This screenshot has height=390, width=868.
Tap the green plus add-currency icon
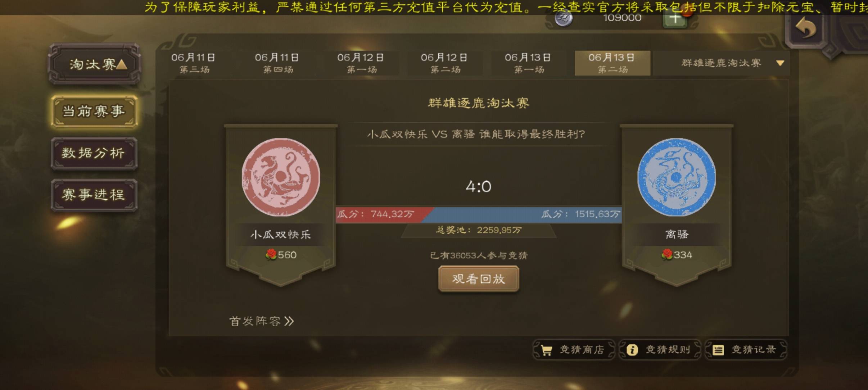pyautogui.click(x=675, y=19)
